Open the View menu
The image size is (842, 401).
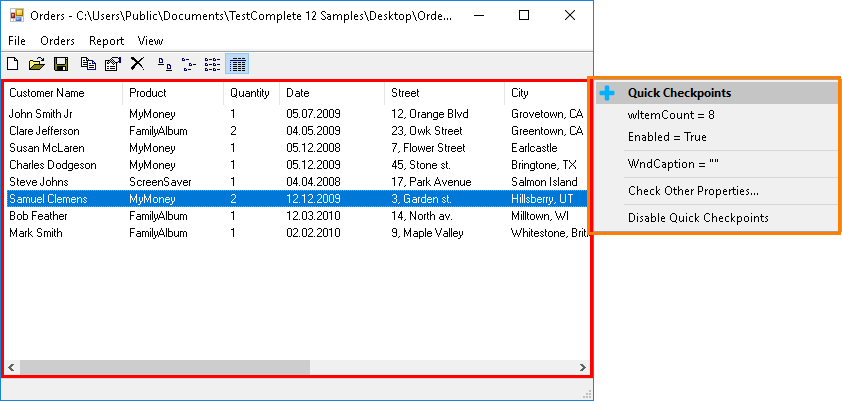click(150, 41)
